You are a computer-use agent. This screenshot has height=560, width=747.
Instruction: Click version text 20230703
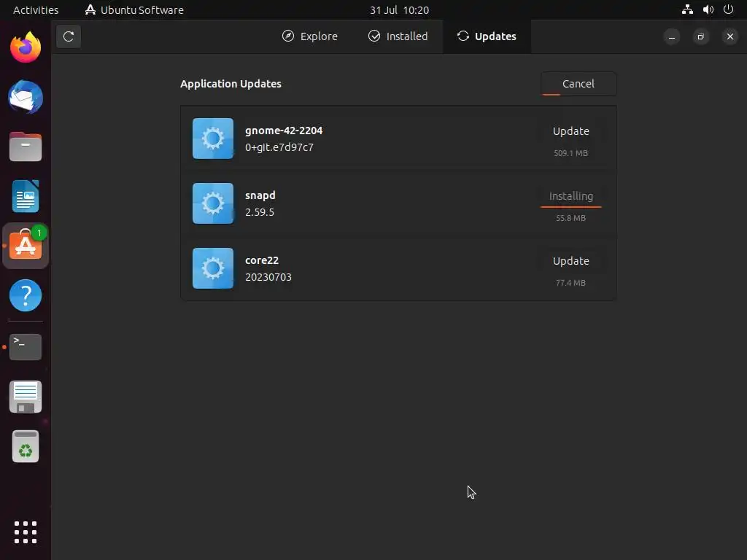click(x=268, y=277)
